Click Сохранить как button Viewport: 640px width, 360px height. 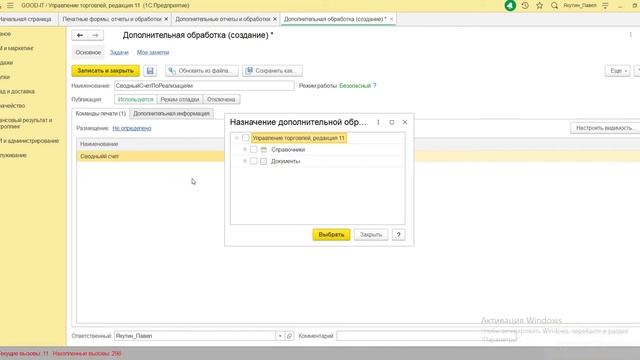tap(272, 71)
